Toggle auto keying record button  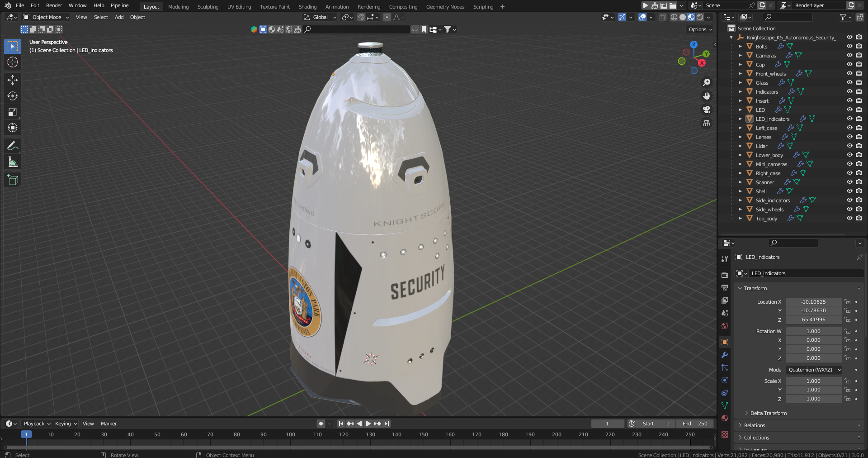321,424
